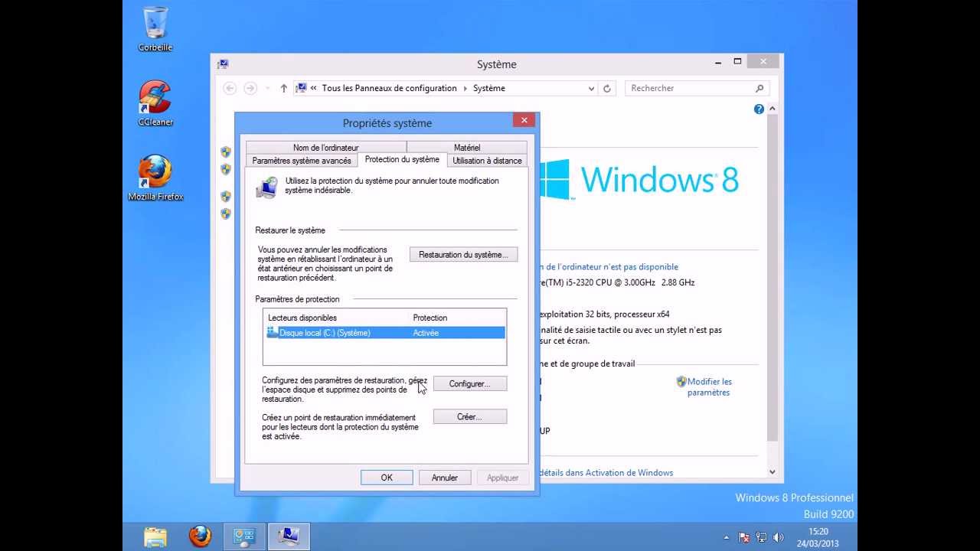980x551 pixels.
Task: Select the System Properties taskbar button
Action: click(x=289, y=536)
